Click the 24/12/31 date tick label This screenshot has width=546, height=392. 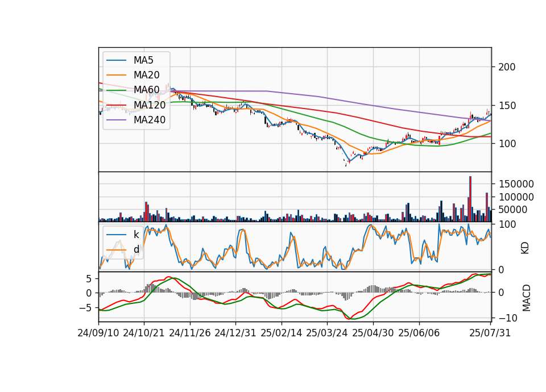click(235, 333)
